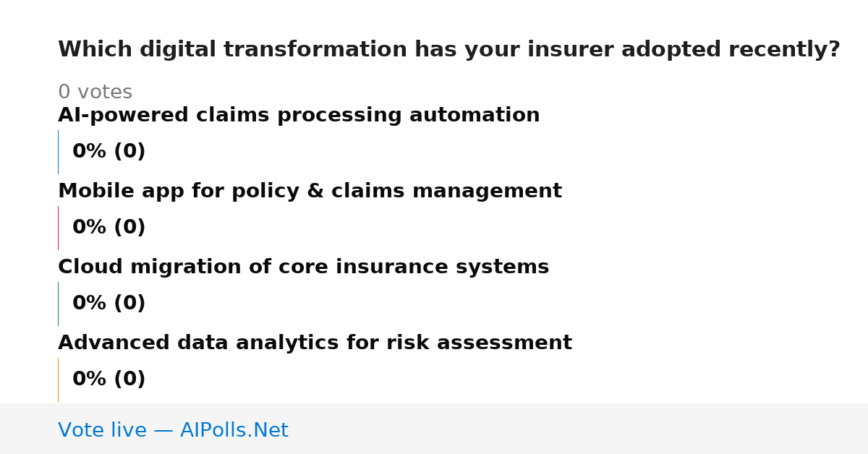
Task: Select AI-powered claims processing automation option
Action: 299,116
